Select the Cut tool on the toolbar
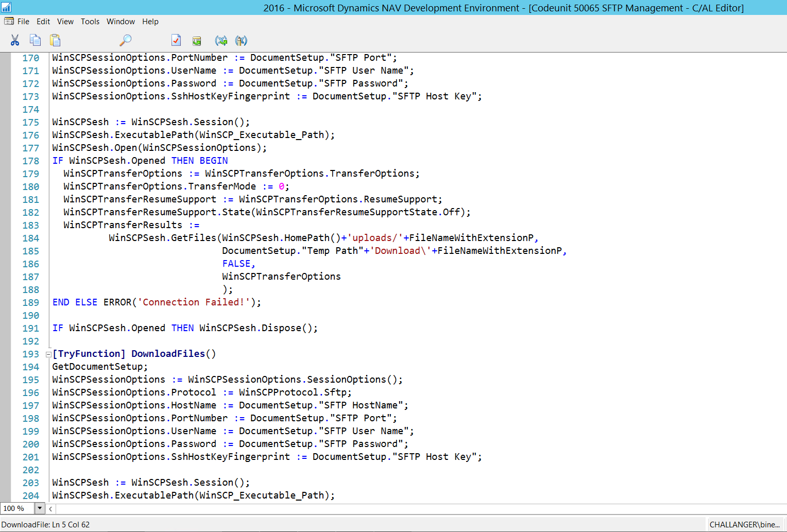Viewport: 787px width, 532px height. [15, 40]
